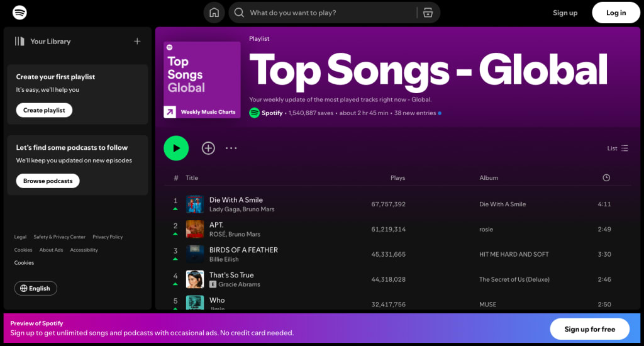The height and width of the screenshot is (346, 644).
Task: Click the Spotify logo
Action: pos(19,13)
